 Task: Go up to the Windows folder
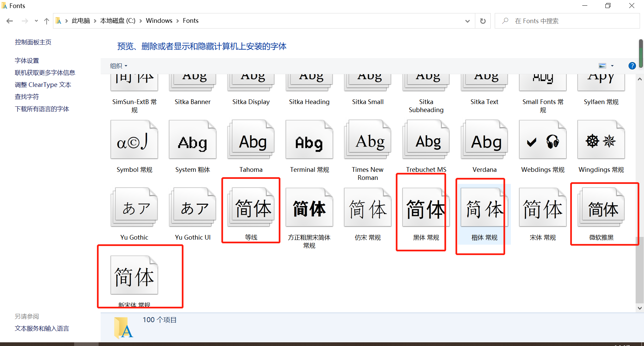[x=47, y=21]
